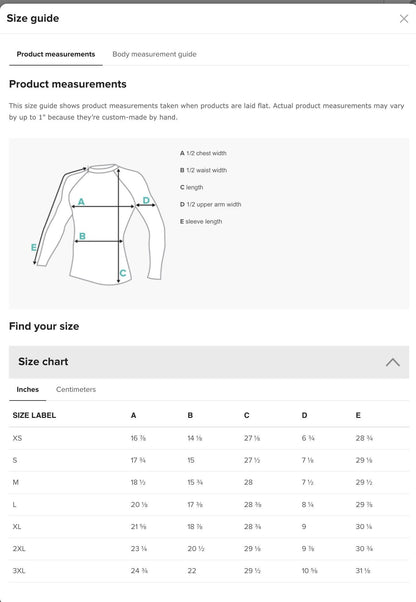416x602 pixels.
Task: Click the teal E sleeve label
Action: click(x=33, y=247)
